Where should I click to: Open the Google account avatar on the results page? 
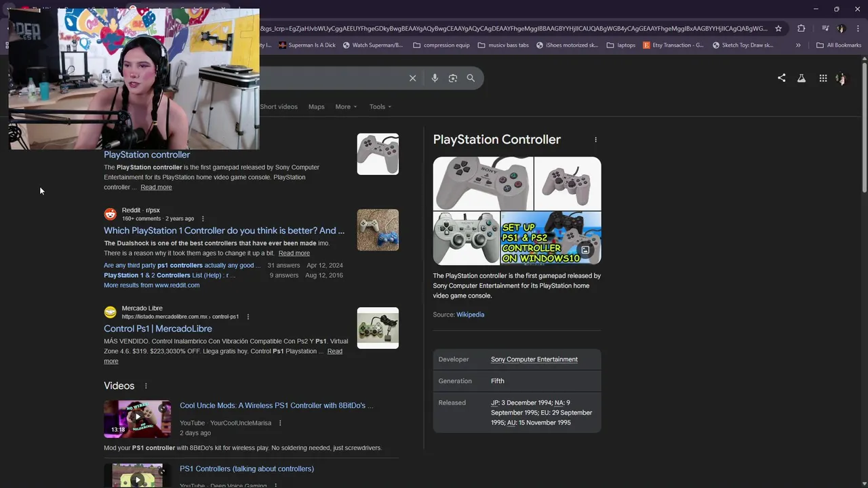[x=842, y=79]
